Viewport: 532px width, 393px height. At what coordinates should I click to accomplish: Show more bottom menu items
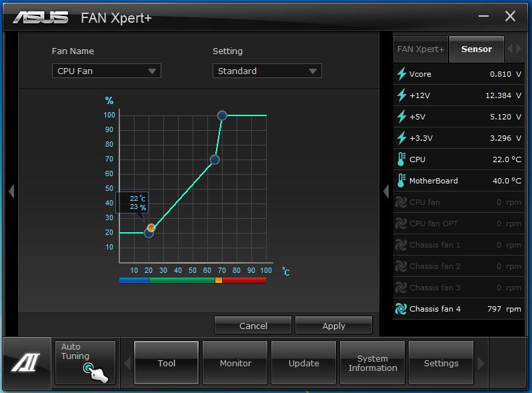[481, 364]
